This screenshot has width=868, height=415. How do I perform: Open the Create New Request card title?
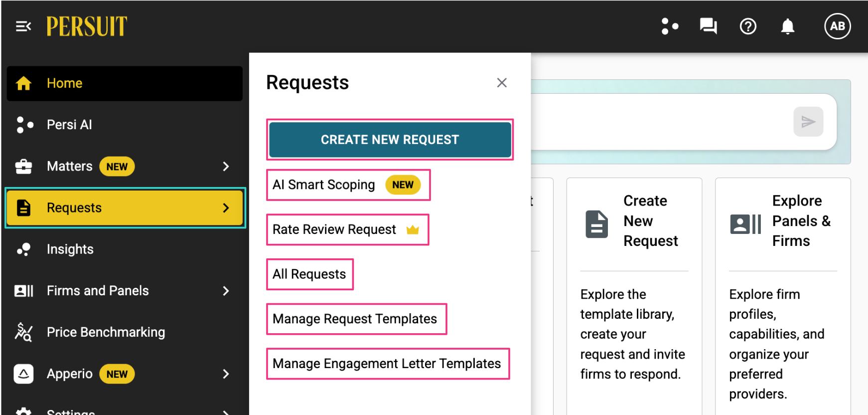651,221
